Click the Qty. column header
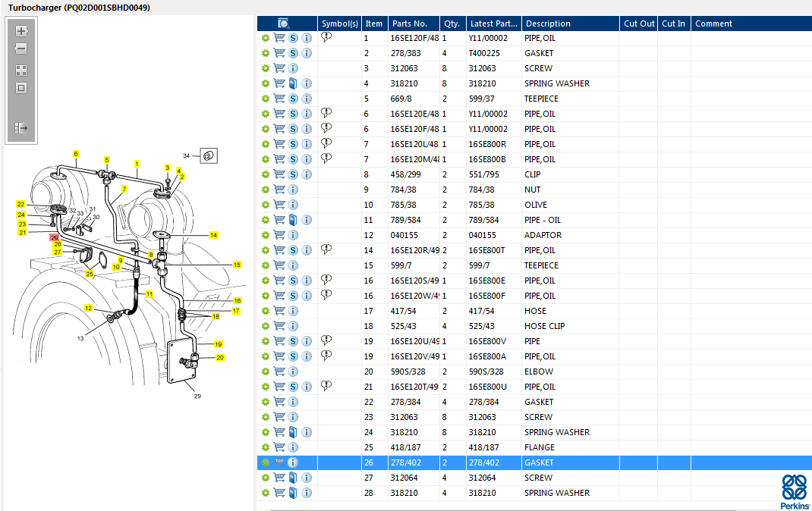812x511 pixels. point(452,24)
